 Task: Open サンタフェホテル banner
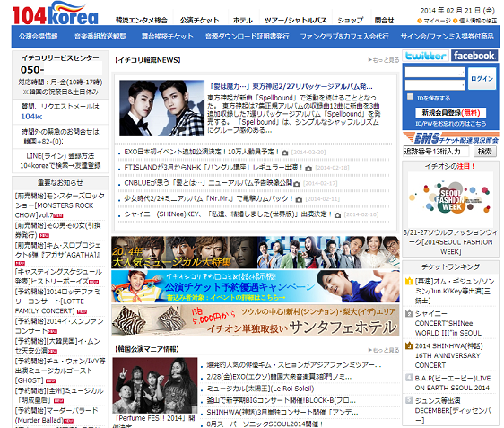click(256, 320)
